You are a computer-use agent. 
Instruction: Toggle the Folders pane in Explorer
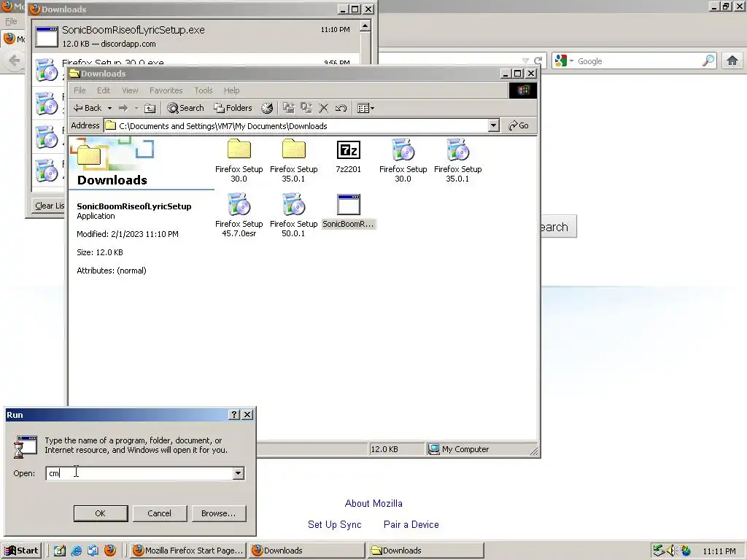coord(233,108)
